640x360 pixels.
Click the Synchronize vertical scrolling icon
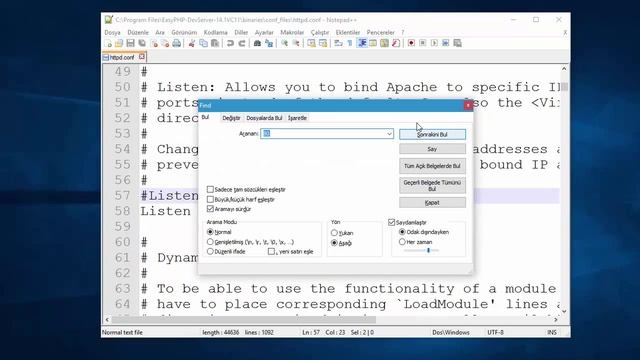311,43
